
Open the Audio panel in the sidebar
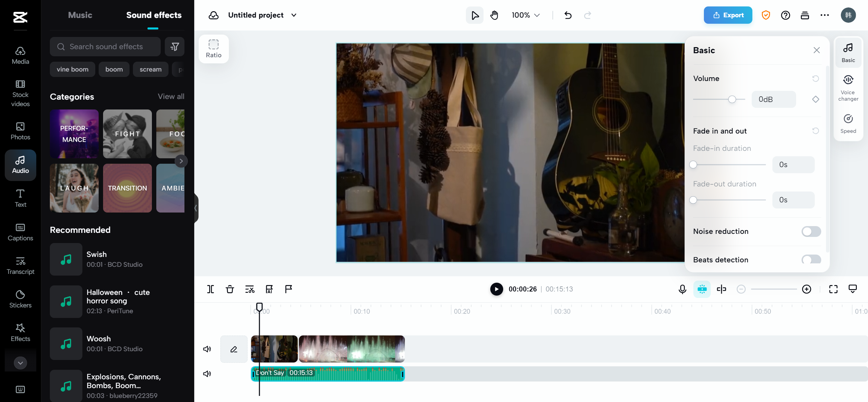click(x=20, y=165)
